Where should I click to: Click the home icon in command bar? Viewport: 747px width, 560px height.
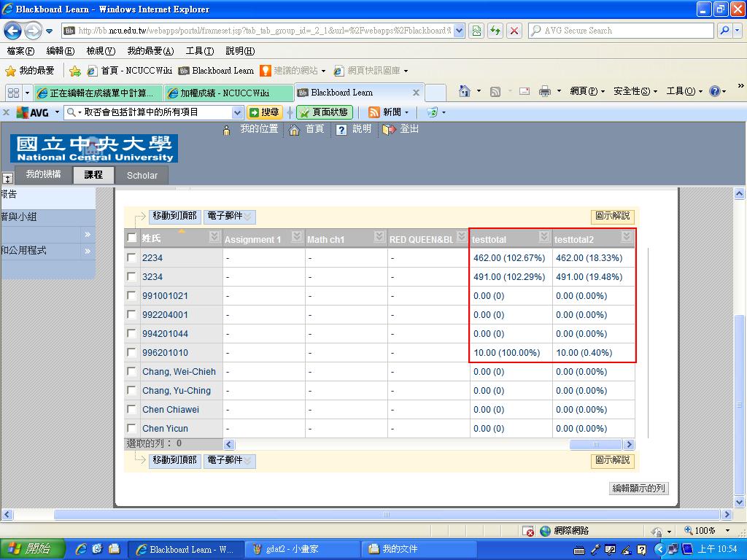464,91
